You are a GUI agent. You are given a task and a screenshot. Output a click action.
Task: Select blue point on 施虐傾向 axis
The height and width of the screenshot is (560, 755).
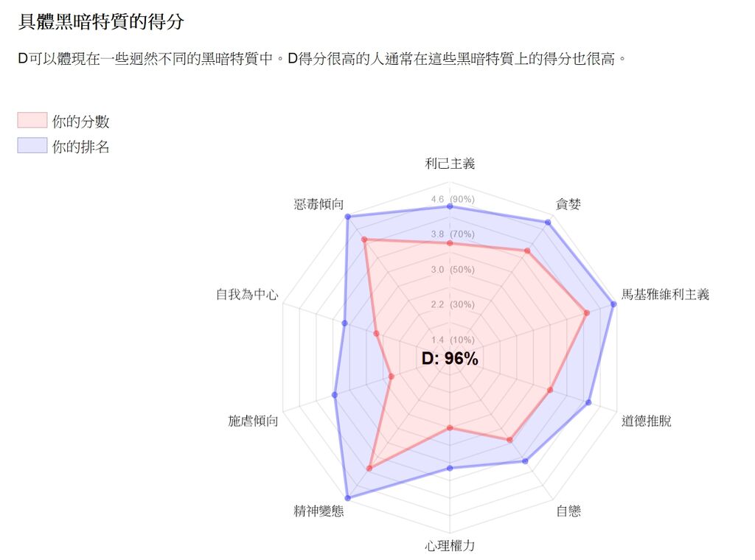tap(335, 395)
